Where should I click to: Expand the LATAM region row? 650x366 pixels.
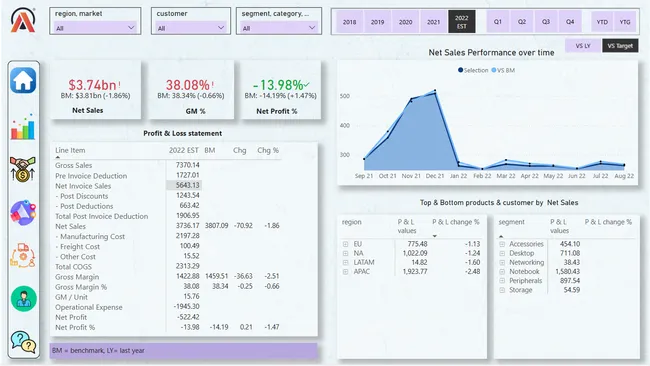tap(345, 262)
